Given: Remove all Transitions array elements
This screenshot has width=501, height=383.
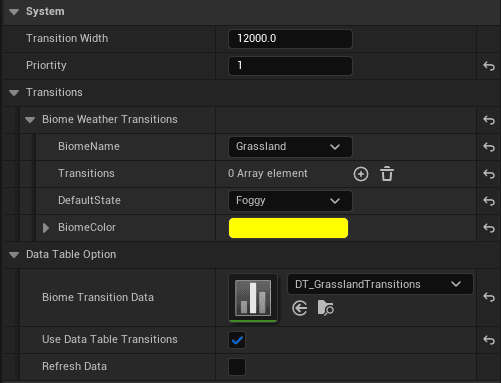Looking at the screenshot, I should point(387,174).
